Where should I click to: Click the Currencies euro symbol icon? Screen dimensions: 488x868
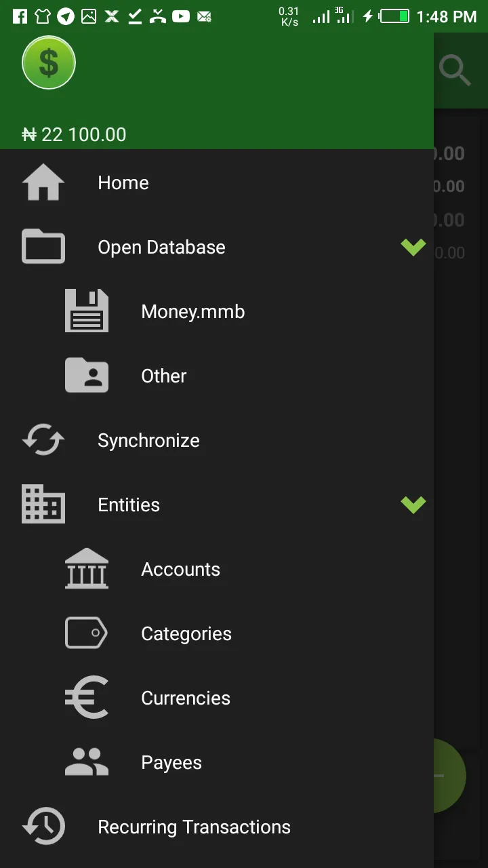pos(87,698)
